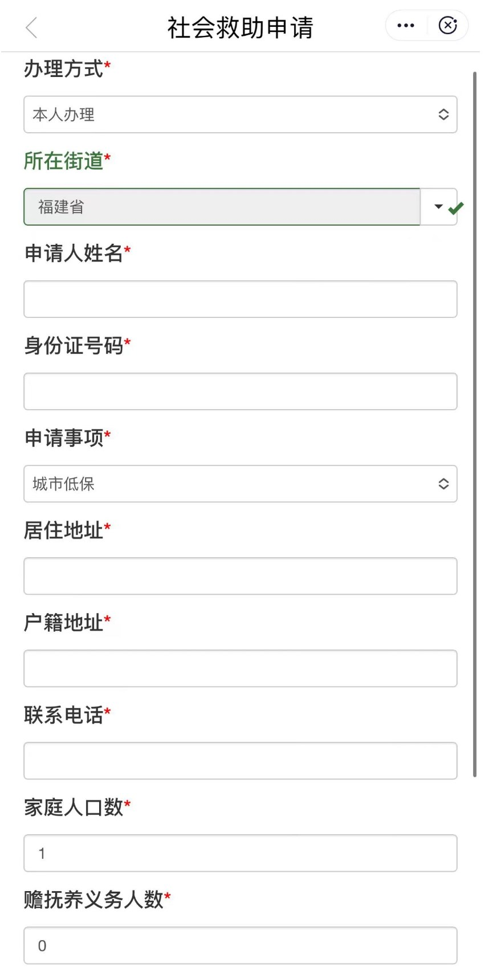This screenshot has width=489, height=980.
Task: Expand the 申请事项 dropdown showing 城市低保
Action: pos(240,484)
